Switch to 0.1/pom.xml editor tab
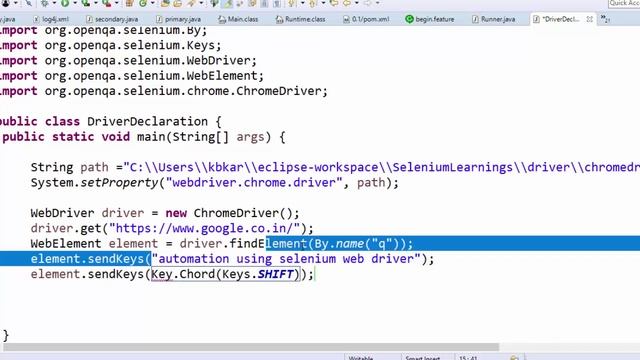 (x=366, y=19)
